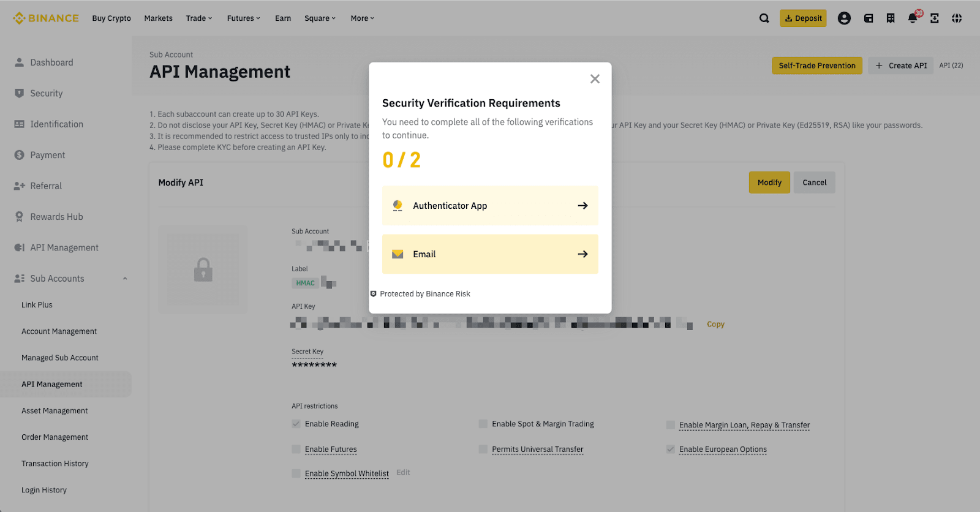The width and height of the screenshot is (980, 512).
Task: Open notifications bell icon
Action: point(913,18)
